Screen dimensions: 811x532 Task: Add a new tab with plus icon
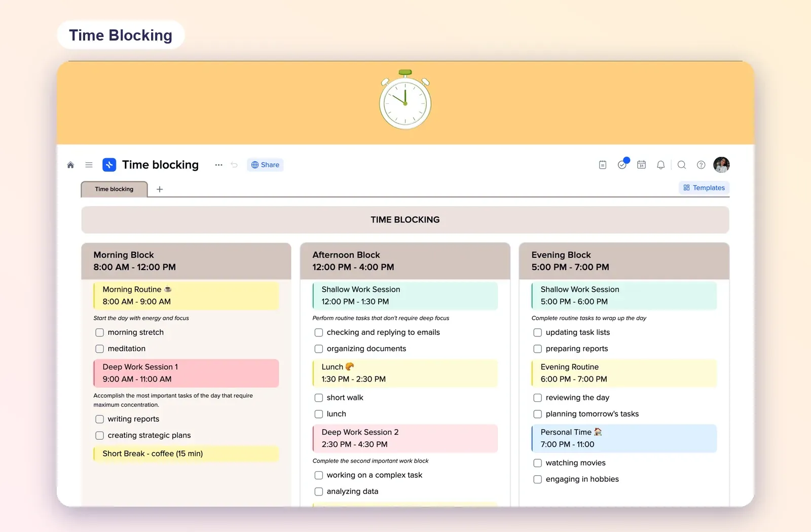pos(160,189)
